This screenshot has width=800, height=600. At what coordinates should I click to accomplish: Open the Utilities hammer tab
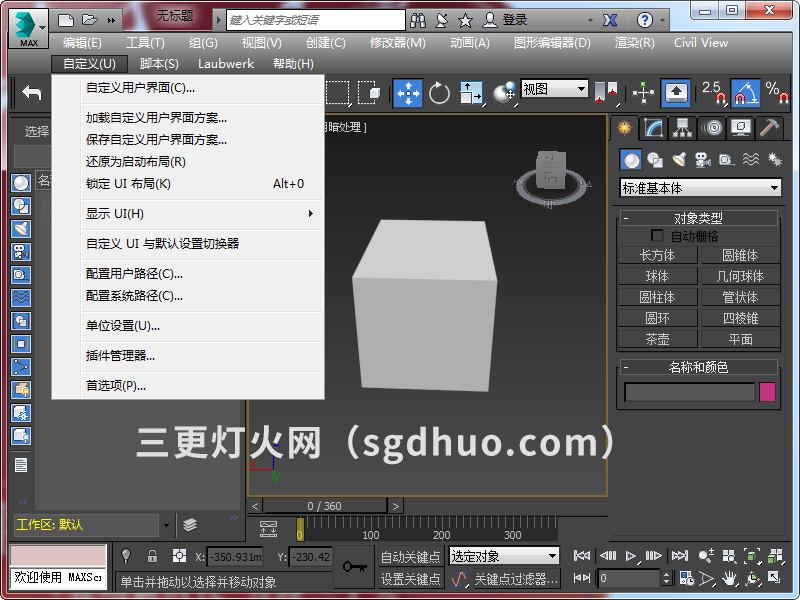[x=769, y=128]
